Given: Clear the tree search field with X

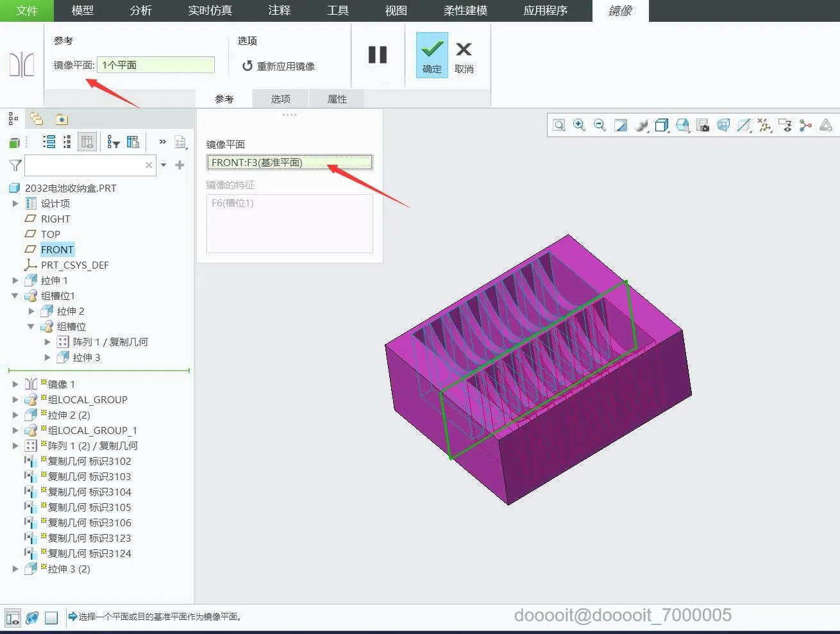Looking at the screenshot, I should (x=149, y=165).
